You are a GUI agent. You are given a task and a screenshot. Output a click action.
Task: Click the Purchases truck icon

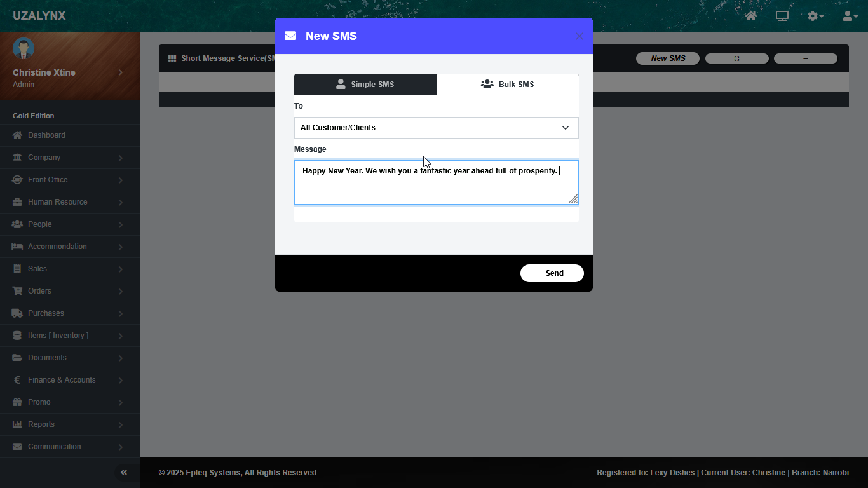[17, 313]
